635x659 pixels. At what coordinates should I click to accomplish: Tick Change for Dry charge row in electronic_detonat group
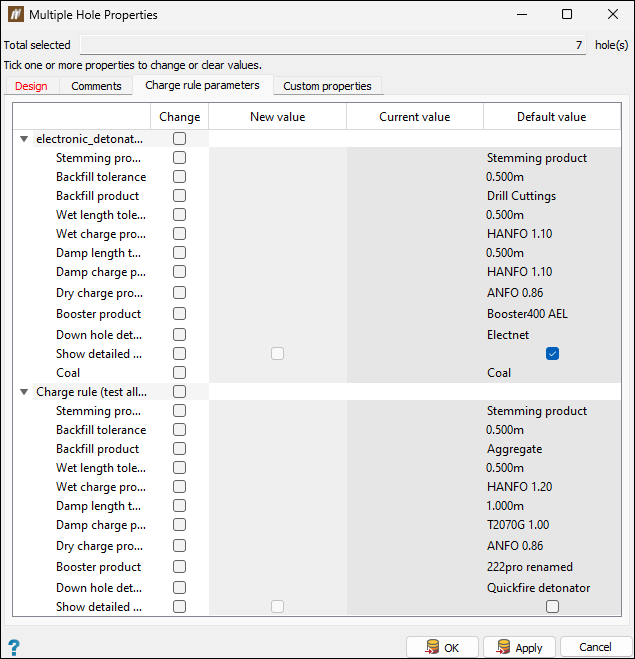179,293
